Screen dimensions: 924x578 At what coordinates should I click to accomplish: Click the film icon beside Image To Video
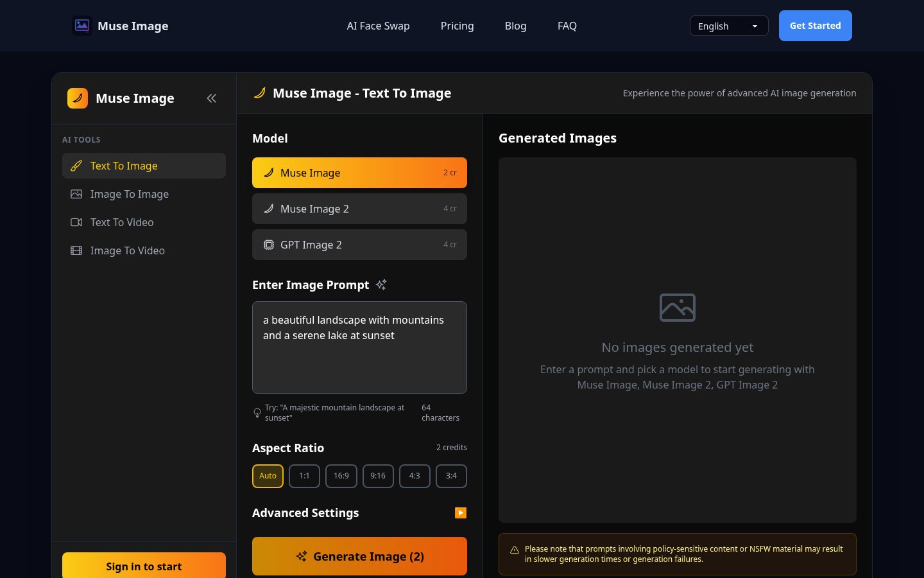pyautogui.click(x=76, y=250)
